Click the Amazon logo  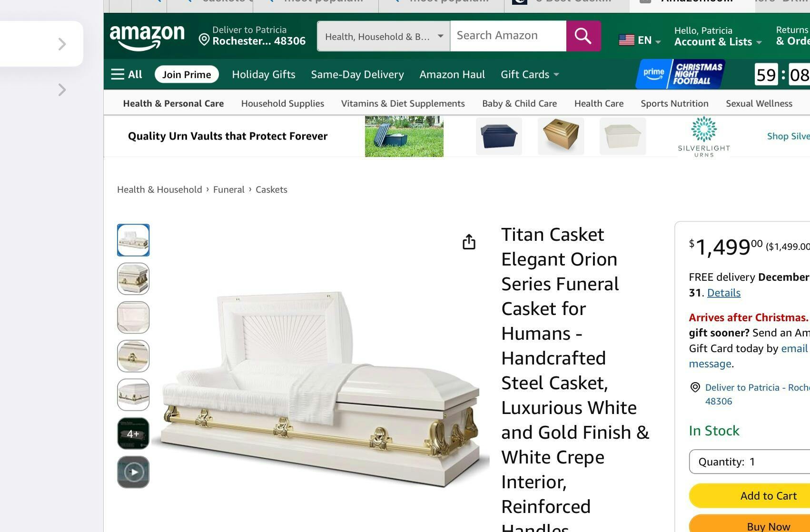tap(147, 37)
